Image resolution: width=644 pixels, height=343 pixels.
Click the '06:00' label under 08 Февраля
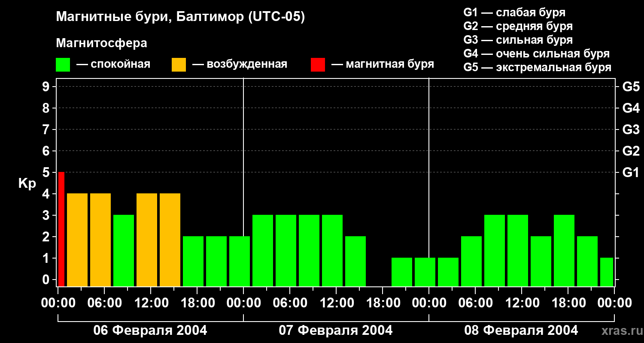(475, 303)
